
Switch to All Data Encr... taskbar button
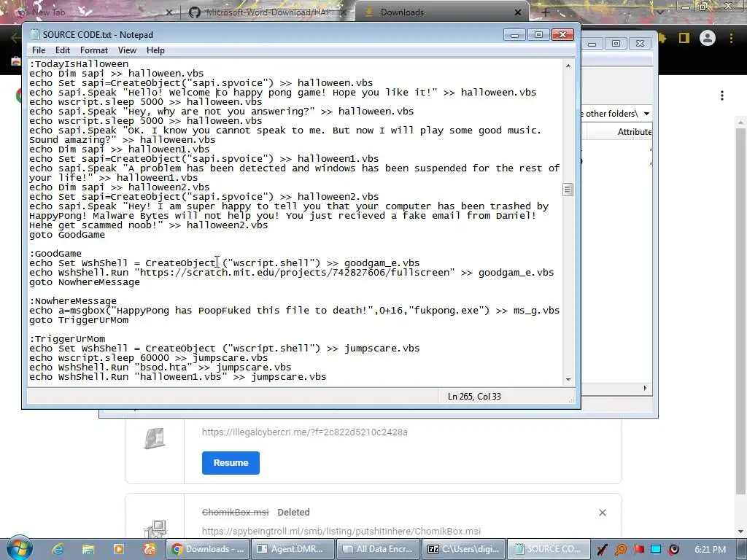tap(377, 549)
